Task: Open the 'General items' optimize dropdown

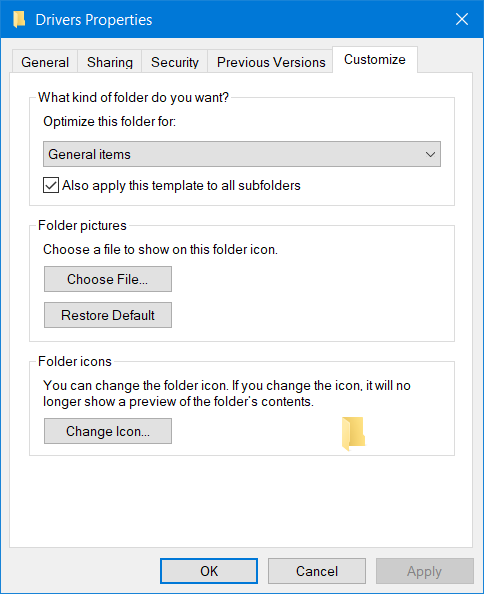Action: pyautogui.click(x=242, y=154)
